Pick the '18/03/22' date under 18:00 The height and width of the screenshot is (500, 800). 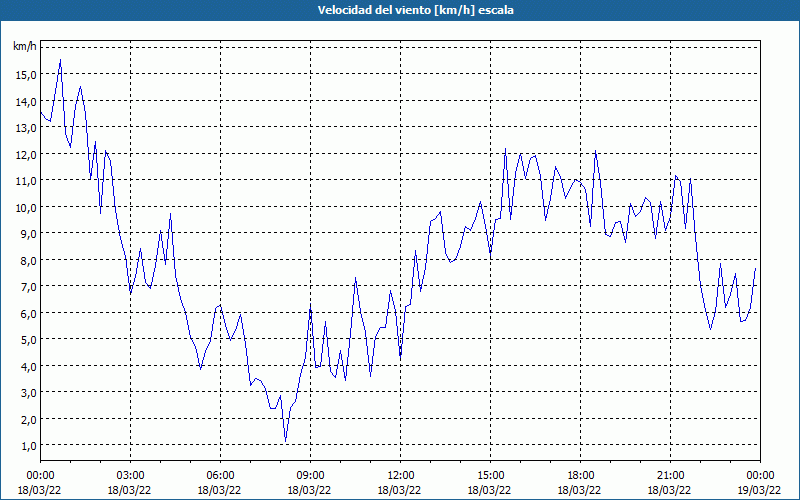tap(580, 490)
